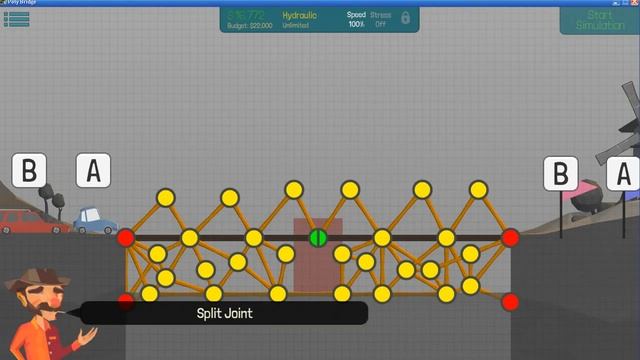Select the top yellow joint right of the hydraulic piston
Viewport: 640px width, 360px height.
click(x=350, y=190)
